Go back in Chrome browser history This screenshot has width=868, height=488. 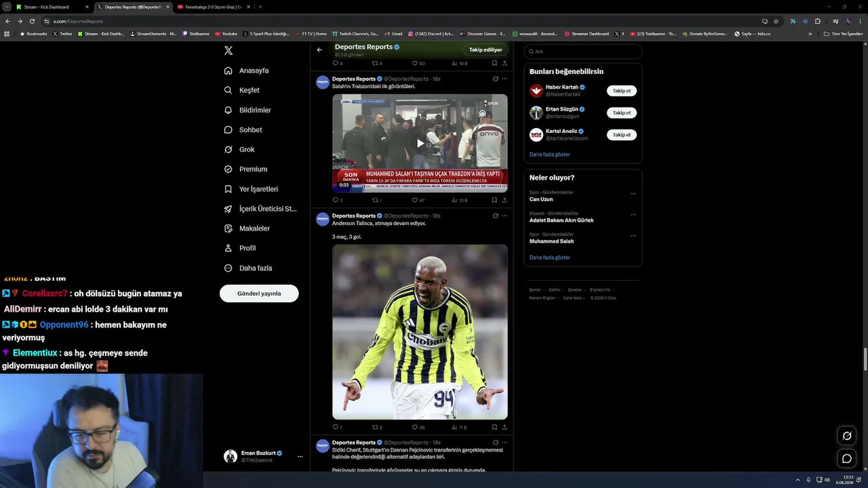[7, 21]
